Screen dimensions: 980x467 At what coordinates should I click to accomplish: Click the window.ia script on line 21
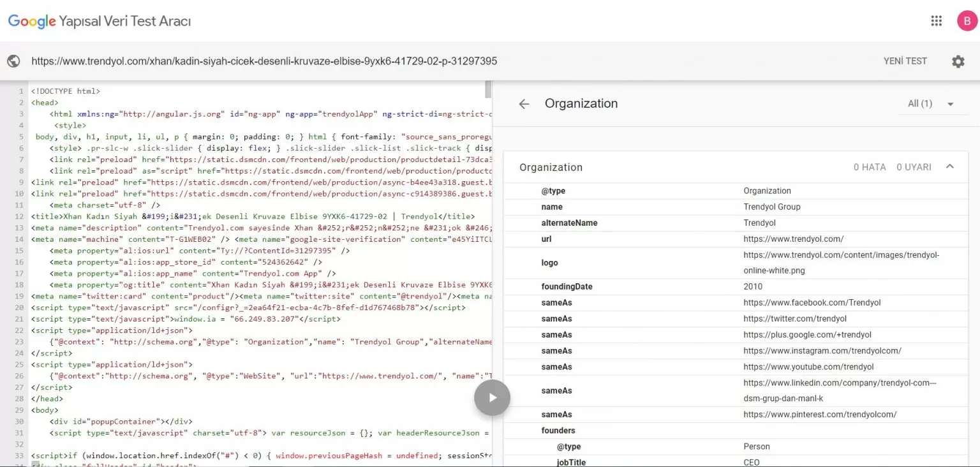click(x=186, y=319)
